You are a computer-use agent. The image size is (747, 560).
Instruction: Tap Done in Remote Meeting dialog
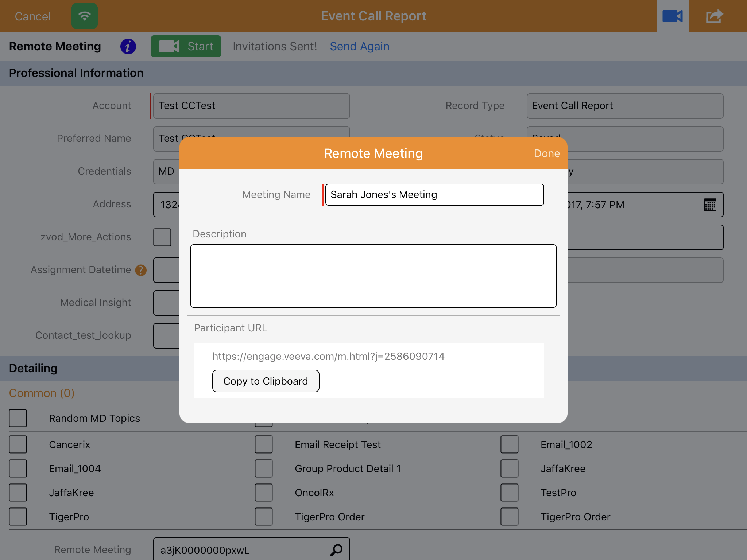click(546, 153)
